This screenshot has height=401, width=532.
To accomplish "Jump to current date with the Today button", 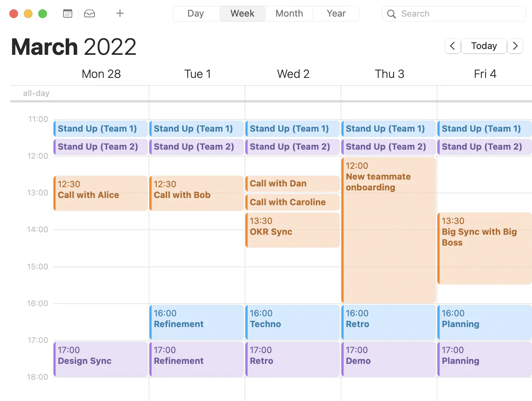I will tap(484, 46).
